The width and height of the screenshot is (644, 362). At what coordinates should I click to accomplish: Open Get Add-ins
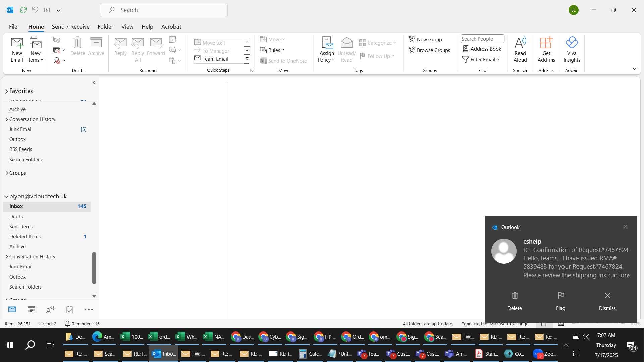546,49
